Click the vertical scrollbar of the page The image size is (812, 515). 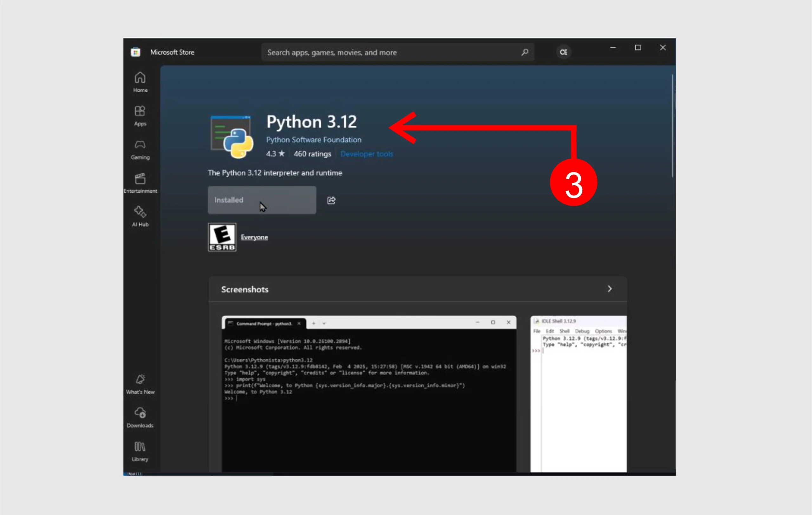click(672, 125)
